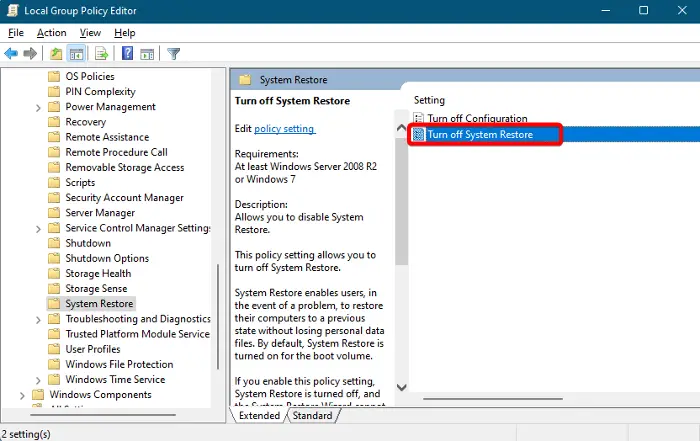Image resolution: width=700 pixels, height=441 pixels.
Task: Click the Recovery folder icon
Action: [x=54, y=122]
